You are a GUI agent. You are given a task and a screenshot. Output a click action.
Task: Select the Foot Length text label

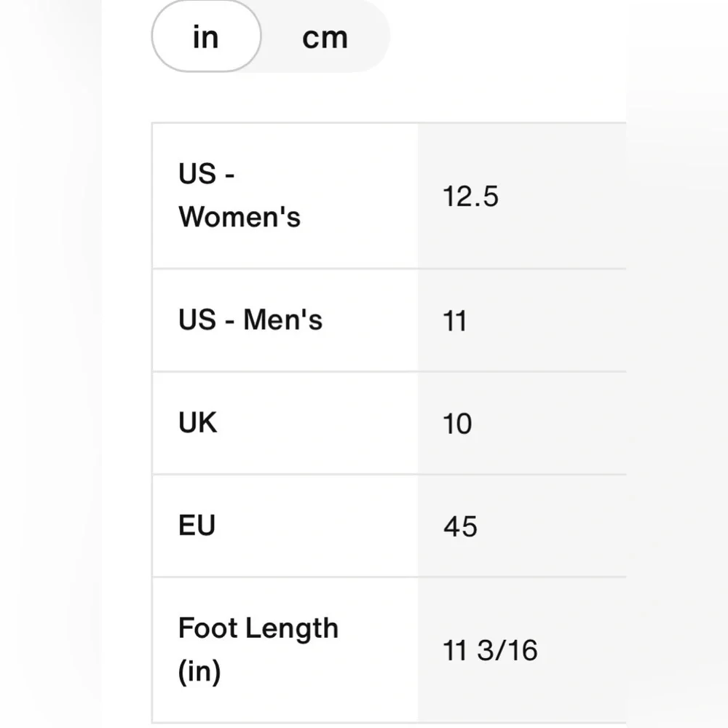tap(258, 629)
